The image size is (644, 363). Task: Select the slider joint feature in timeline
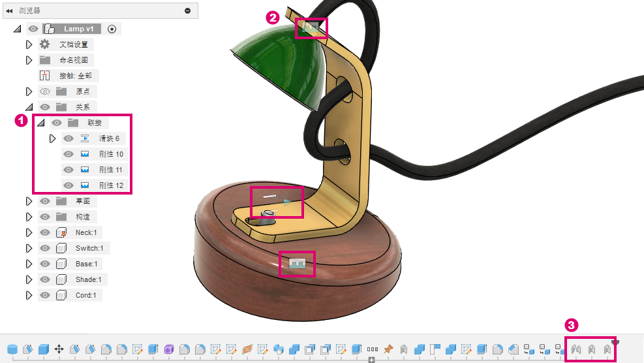(576, 349)
